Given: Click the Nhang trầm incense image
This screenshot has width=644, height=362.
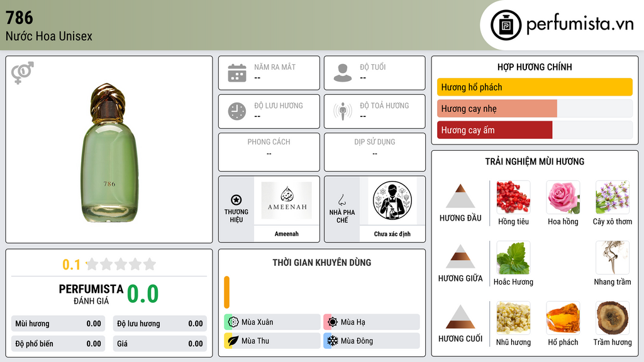Looking at the screenshot, I should [x=613, y=257].
